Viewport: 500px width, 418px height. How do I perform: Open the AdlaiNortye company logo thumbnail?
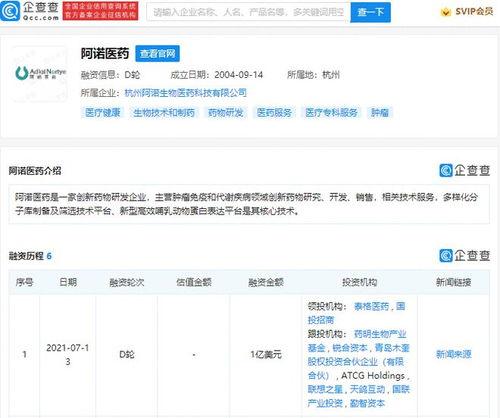tap(40, 73)
